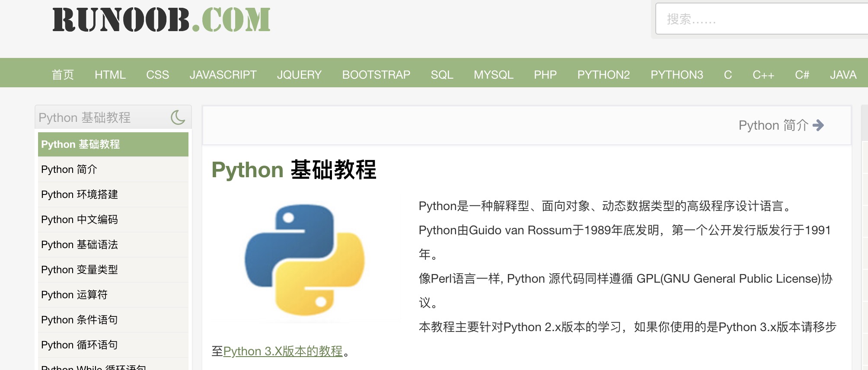Click the Python 基础教程 page heading
The height and width of the screenshot is (370, 868).
point(294,169)
